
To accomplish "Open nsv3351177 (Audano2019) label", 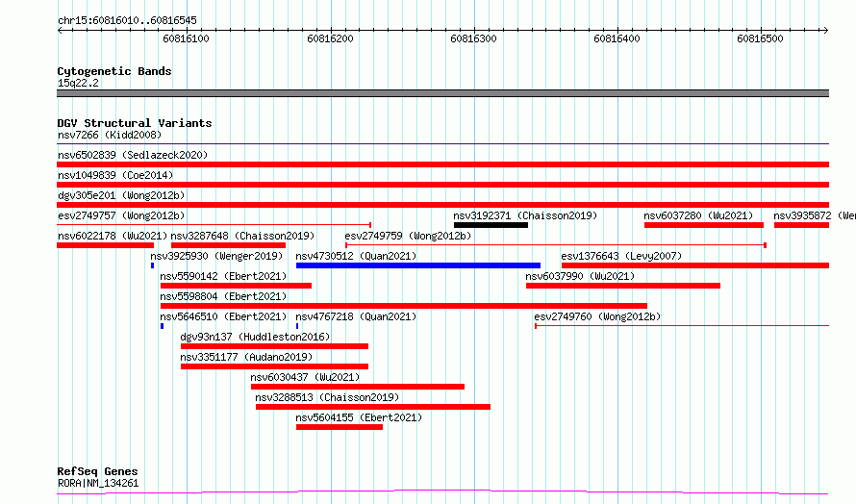I will [x=246, y=357].
